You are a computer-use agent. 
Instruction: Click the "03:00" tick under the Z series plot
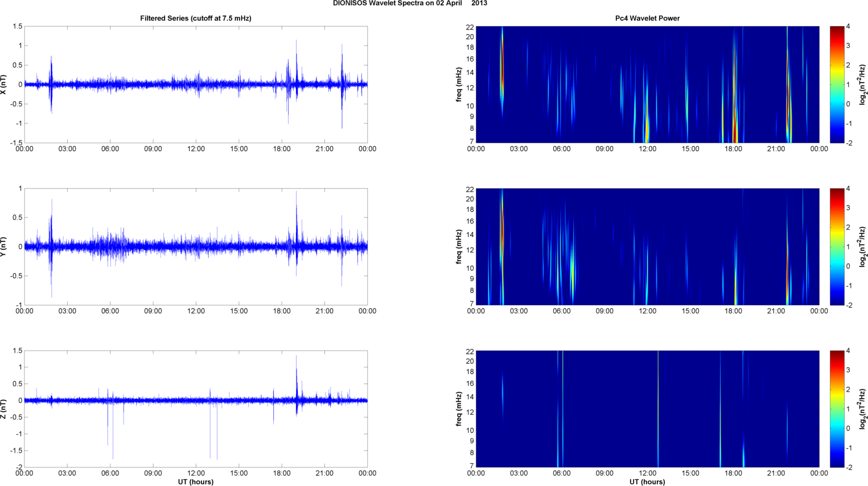pyautogui.click(x=67, y=473)
